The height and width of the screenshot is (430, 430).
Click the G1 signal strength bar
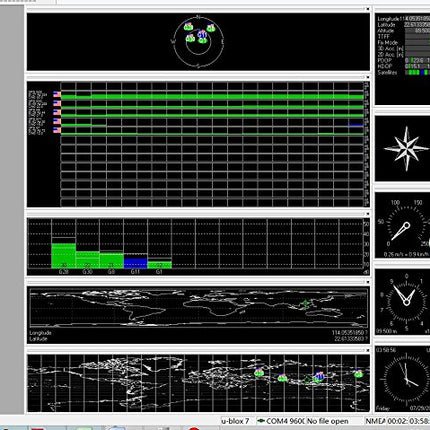[x=159, y=265]
